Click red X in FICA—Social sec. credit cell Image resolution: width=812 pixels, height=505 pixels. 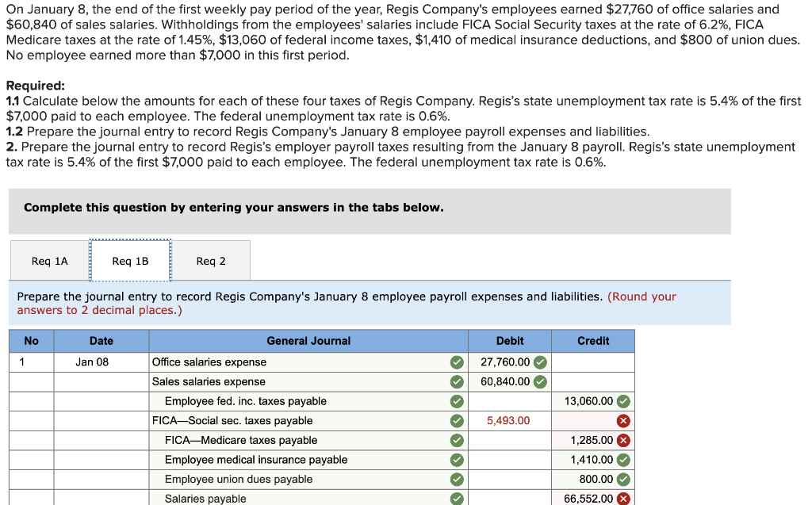[623, 421]
